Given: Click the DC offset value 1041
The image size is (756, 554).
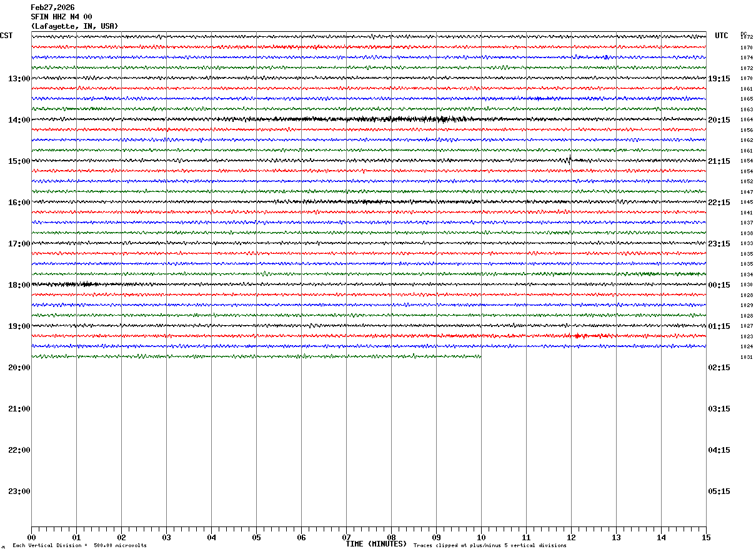Looking at the screenshot, I should tap(747, 213).
